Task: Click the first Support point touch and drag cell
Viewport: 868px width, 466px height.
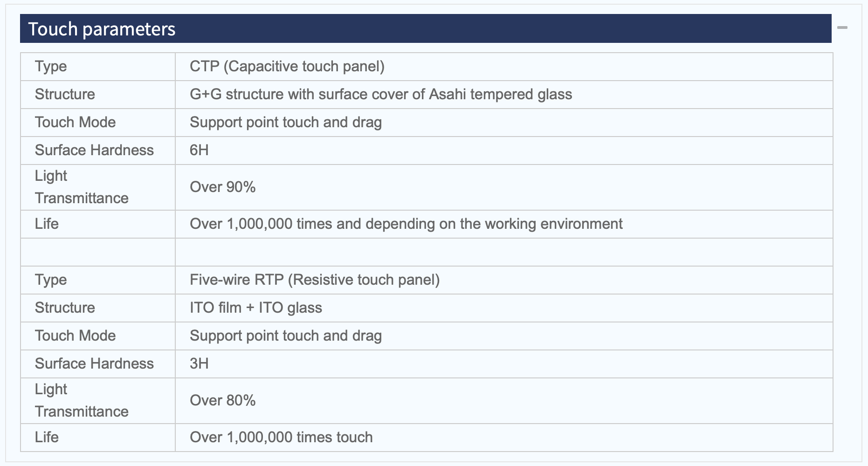Action: click(x=285, y=123)
